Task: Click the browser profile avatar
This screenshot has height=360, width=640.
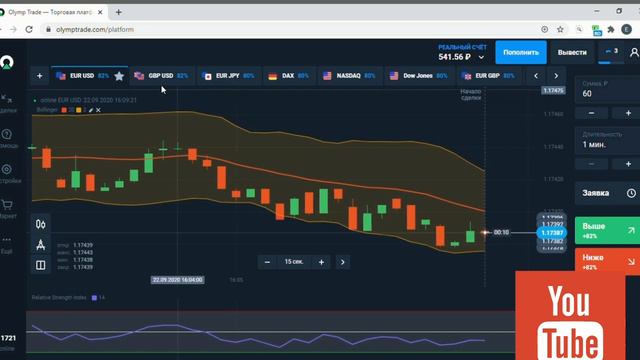Action: point(626,29)
